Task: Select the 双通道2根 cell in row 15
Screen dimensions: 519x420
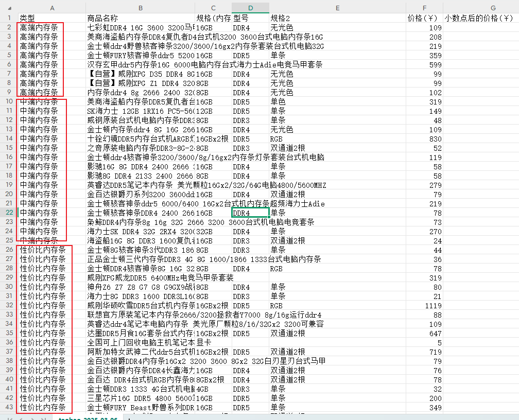Action: tap(338, 148)
